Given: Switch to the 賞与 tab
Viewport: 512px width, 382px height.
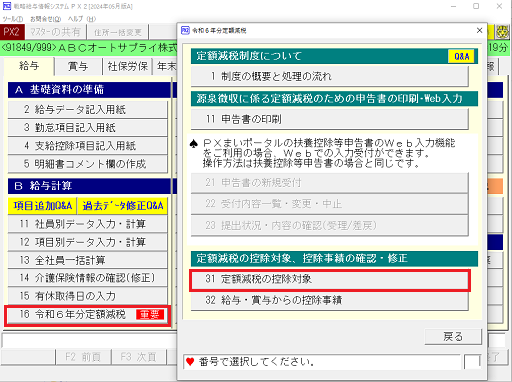Looking at the screenshot, I should click(x=78, y=66).
